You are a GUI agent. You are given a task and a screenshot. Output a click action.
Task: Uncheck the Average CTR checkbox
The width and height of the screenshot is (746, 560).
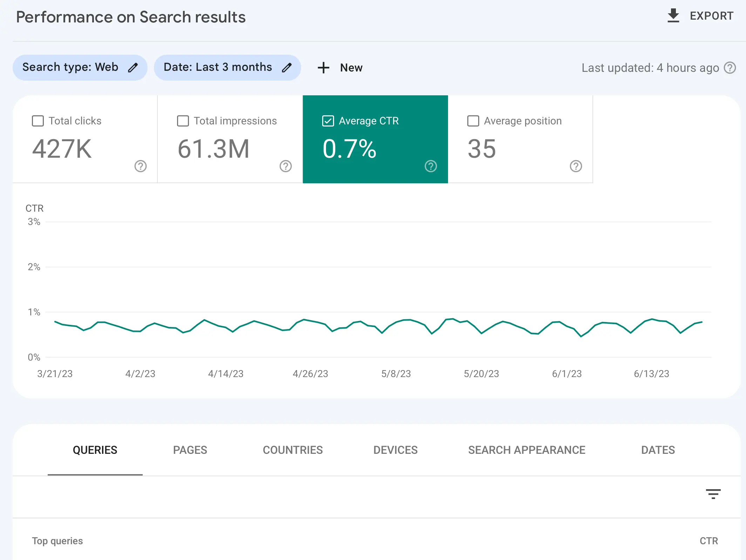328,121
